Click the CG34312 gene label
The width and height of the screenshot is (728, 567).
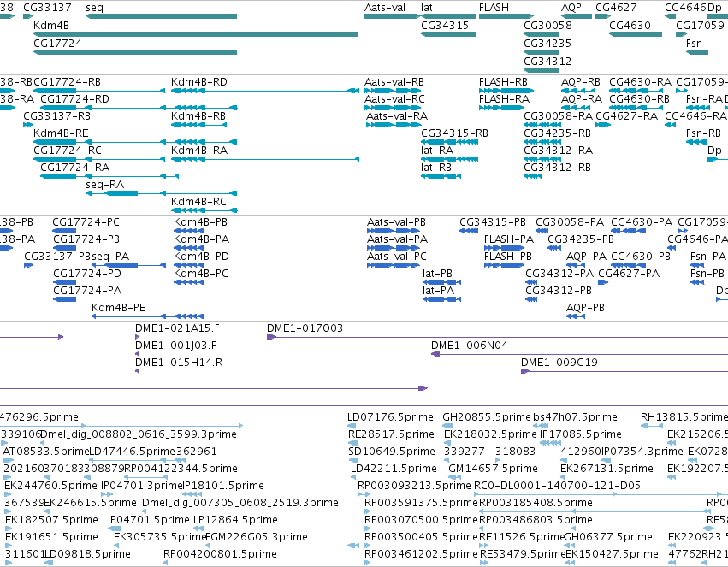pyautogui.click(x=547, y=62)
